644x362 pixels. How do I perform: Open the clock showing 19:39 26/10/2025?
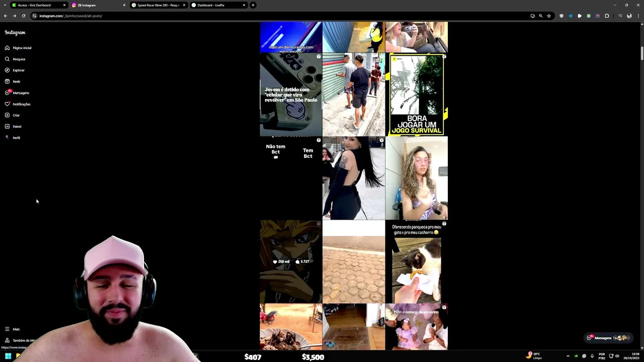(x=631, y=356)
